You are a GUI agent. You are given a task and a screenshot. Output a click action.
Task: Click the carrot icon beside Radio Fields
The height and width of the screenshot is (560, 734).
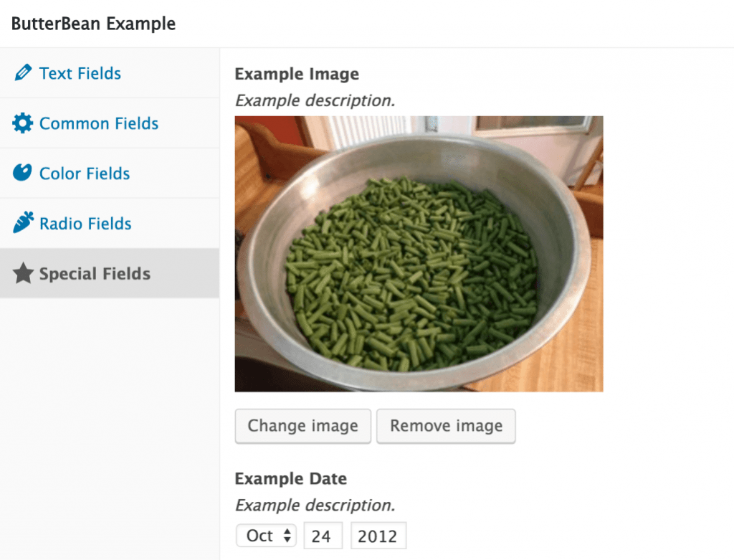point(23,224)
